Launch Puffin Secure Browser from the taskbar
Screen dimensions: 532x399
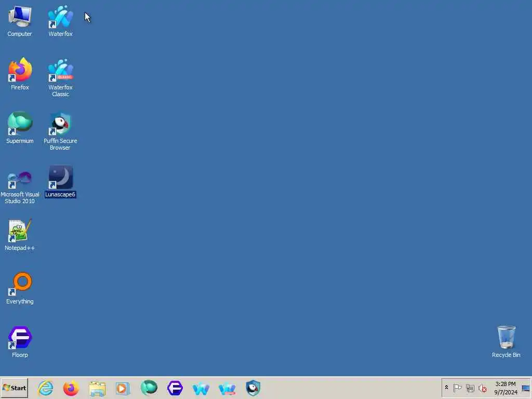coord(253,388)
